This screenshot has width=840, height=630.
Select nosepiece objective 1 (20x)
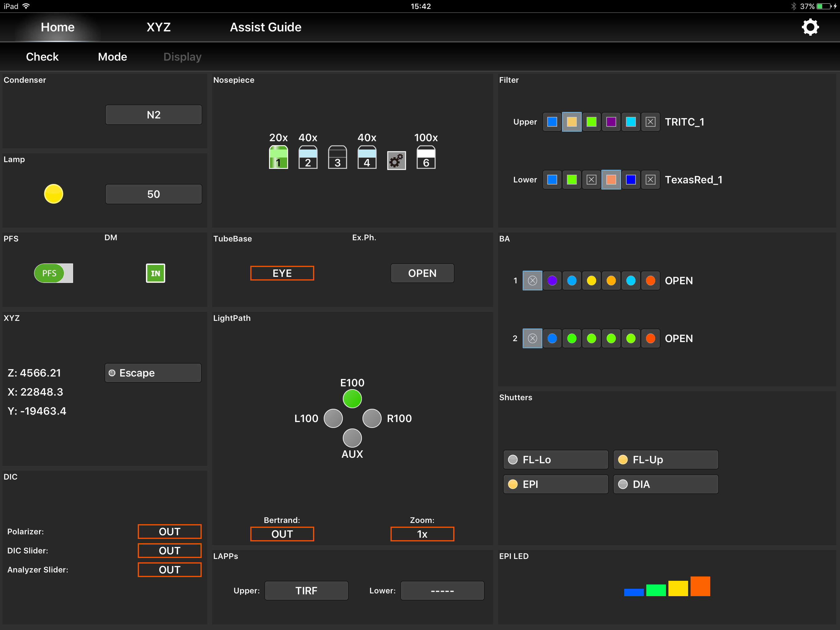click(278, 157)
